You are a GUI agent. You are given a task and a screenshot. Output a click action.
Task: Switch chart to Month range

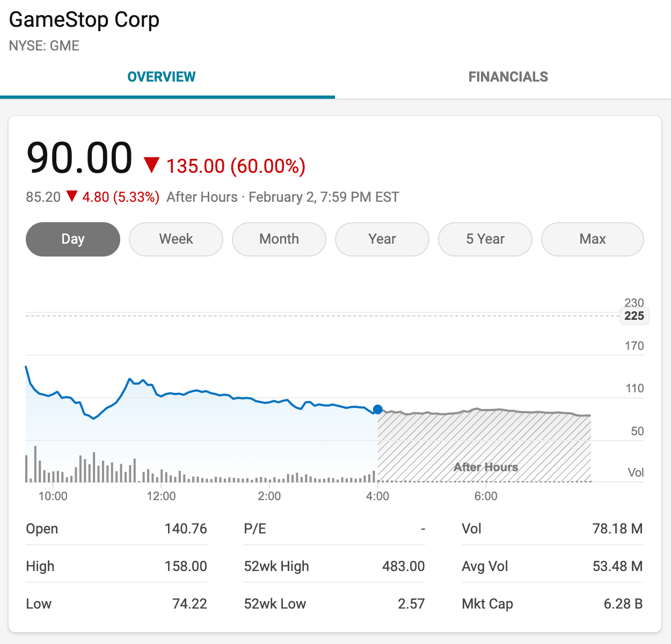pyautogui.click(x=279, y=239)
